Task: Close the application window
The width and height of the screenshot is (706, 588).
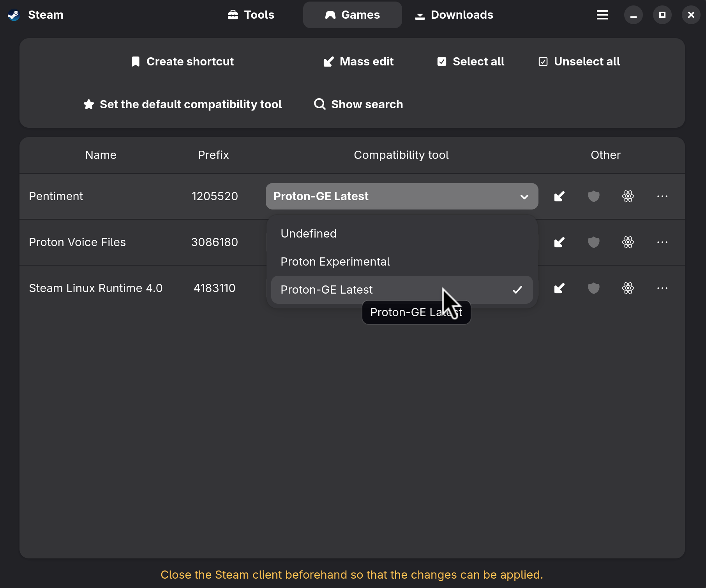Action: (x=691, y=15)
